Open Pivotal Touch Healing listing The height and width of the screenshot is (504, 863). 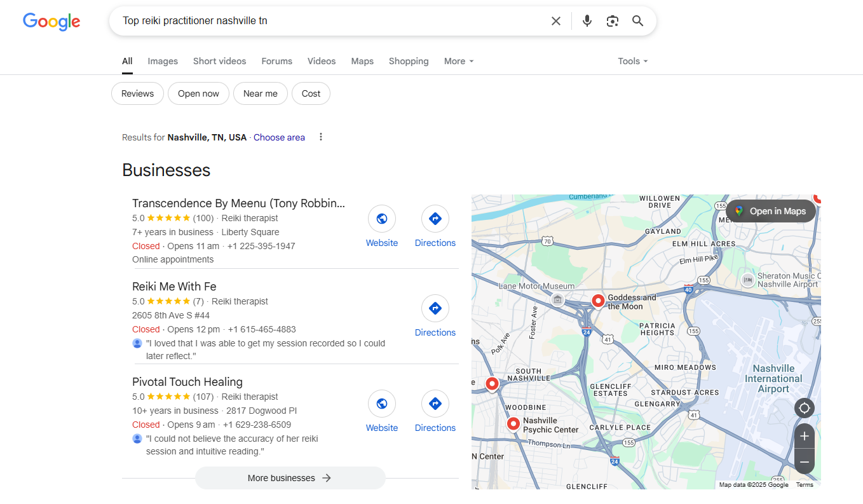click(x=187, y=382)
